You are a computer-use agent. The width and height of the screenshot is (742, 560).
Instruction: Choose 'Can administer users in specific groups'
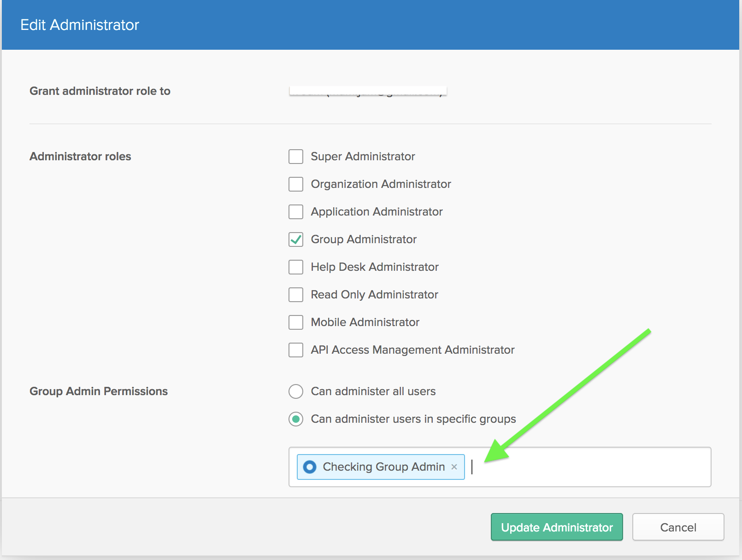click(x=296, y=419)
